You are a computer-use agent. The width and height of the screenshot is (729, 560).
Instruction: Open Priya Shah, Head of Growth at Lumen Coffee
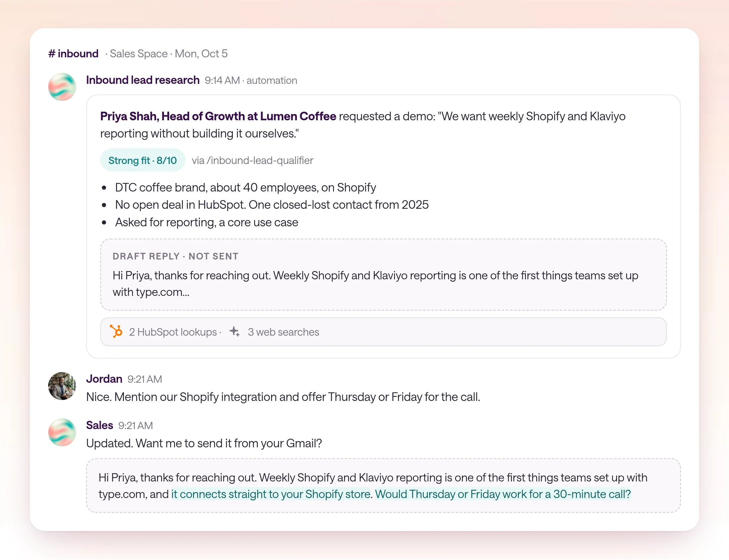pos(218,116)
